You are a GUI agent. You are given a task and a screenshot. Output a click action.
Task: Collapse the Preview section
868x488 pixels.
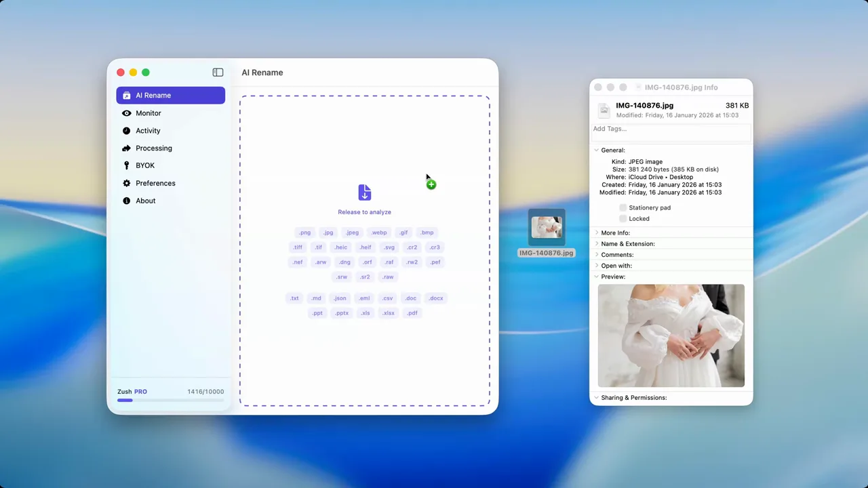[597, 277]
